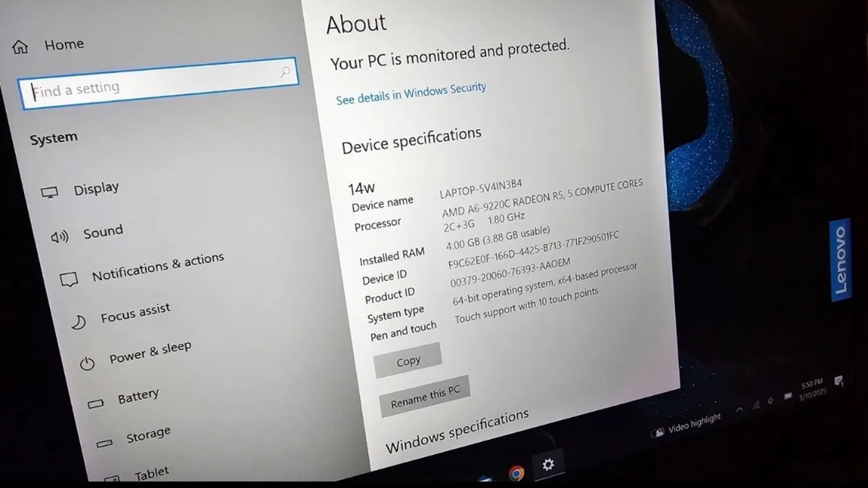Click the System category heading in sidebar
The height and width of the screenshot is (488, 868).
tap(54, 138)
